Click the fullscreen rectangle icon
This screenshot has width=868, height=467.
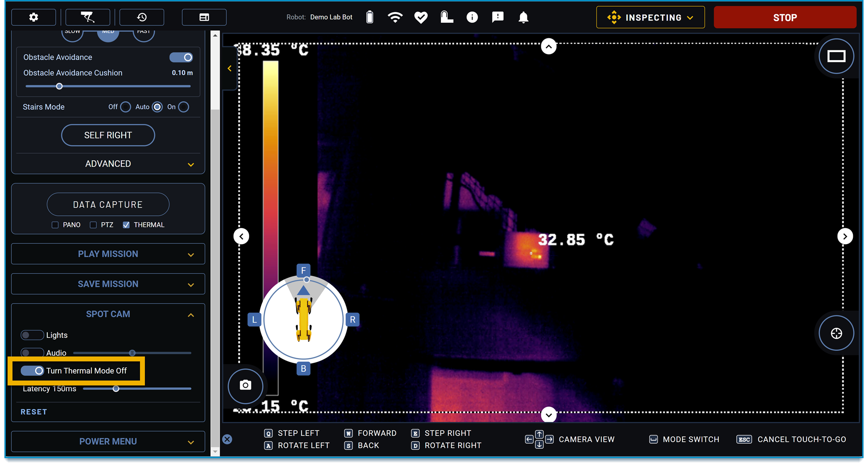[836, 56]
